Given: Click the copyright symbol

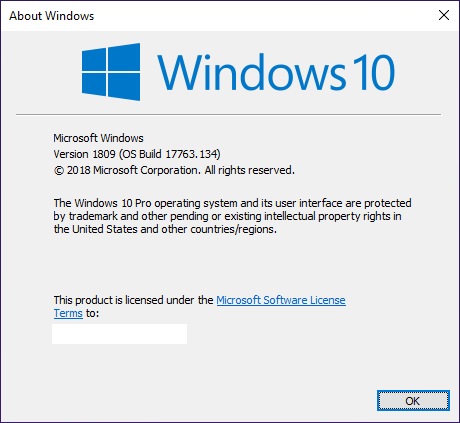Looking at the screenshot, I should [59, 171].
